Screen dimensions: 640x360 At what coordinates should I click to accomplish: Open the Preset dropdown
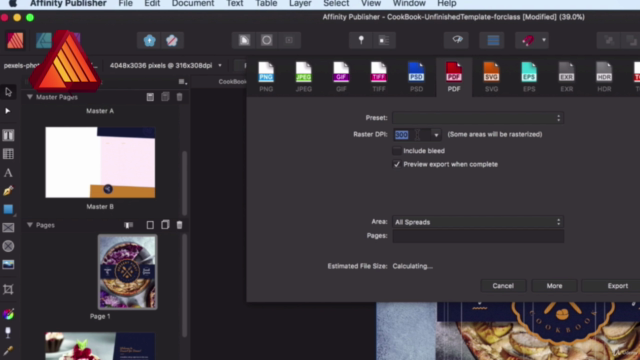pyautogui.click(x=478, y=118)
